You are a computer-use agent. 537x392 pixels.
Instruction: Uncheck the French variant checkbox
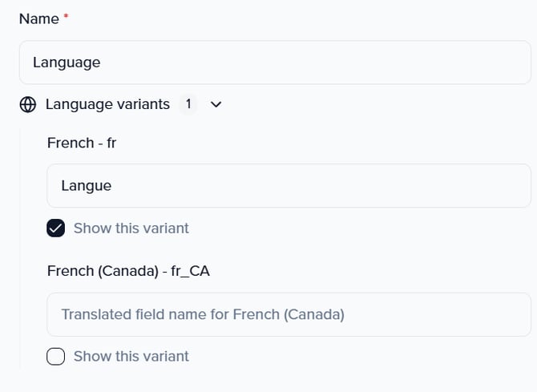coord(56,228)
